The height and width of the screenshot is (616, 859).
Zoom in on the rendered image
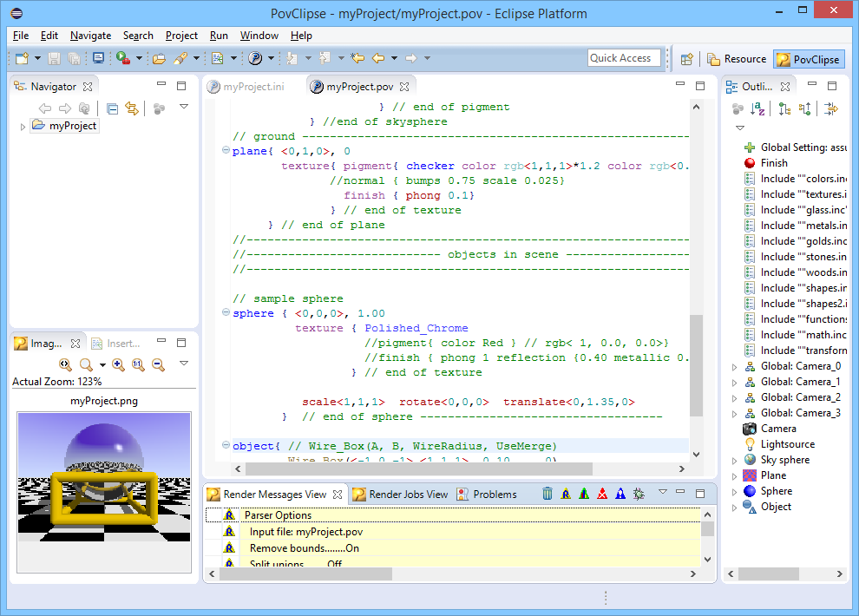pos(118,364)
